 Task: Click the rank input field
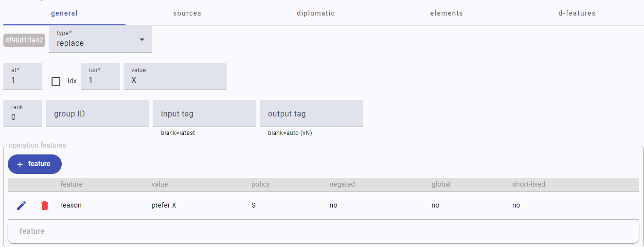[23, 117]
